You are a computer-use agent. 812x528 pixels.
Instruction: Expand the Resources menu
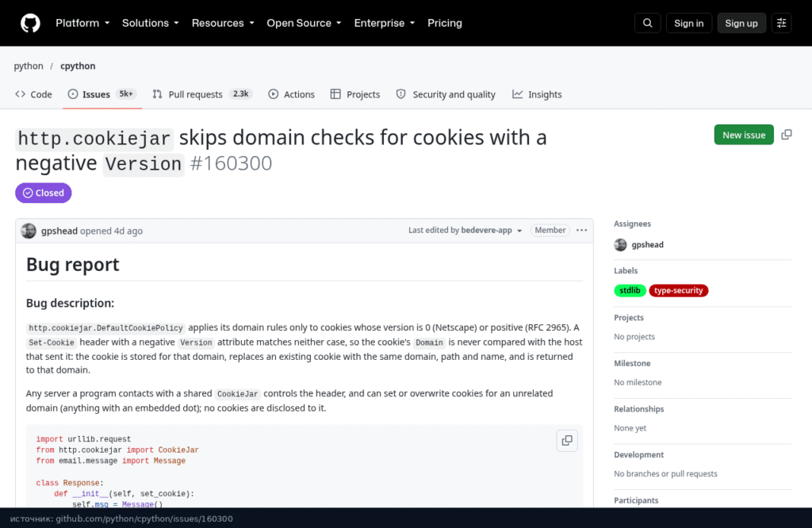point(223,23)
